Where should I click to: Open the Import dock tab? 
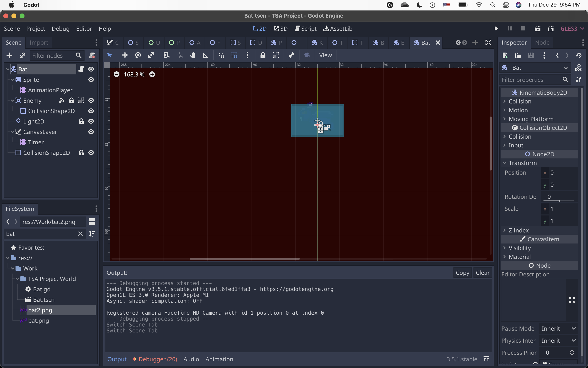click(x=39, y=43)
